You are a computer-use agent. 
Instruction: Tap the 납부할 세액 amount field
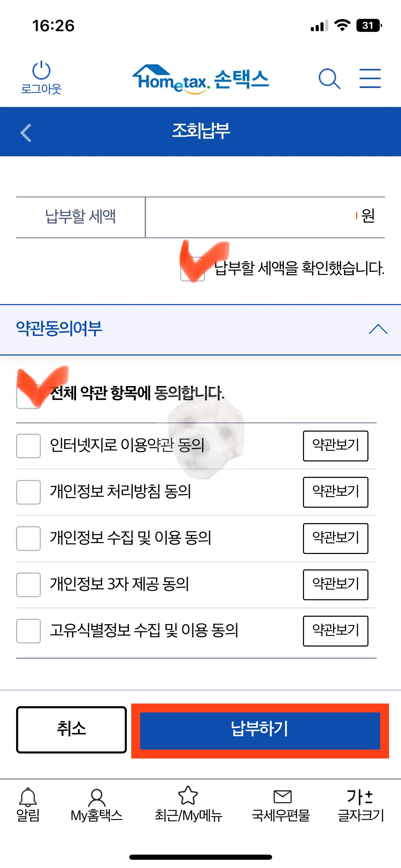[264, 217]
